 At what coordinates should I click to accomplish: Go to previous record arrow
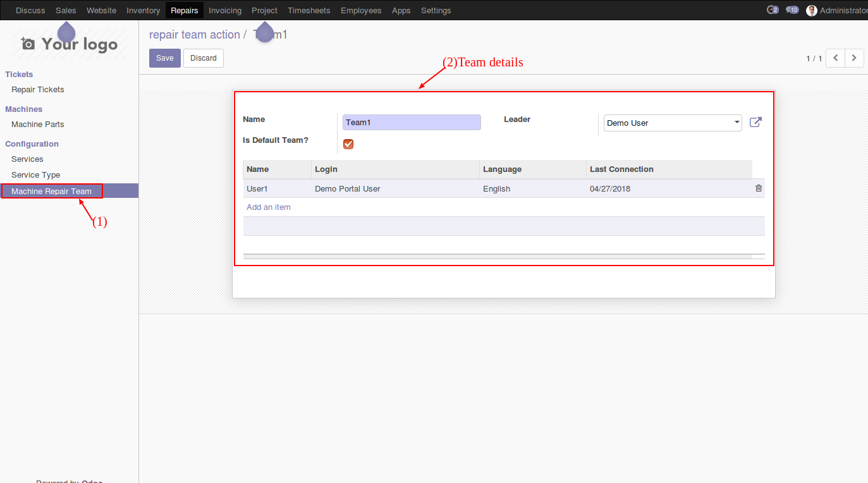point(836,58)
